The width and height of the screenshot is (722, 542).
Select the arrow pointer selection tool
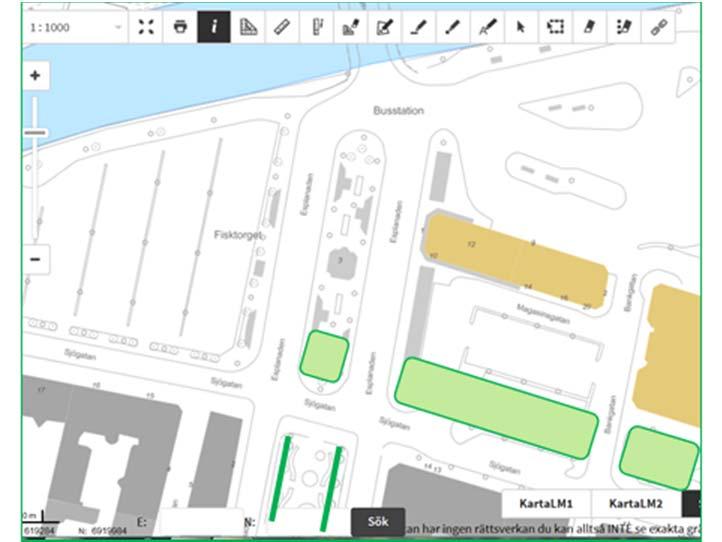tap(521, 27)
